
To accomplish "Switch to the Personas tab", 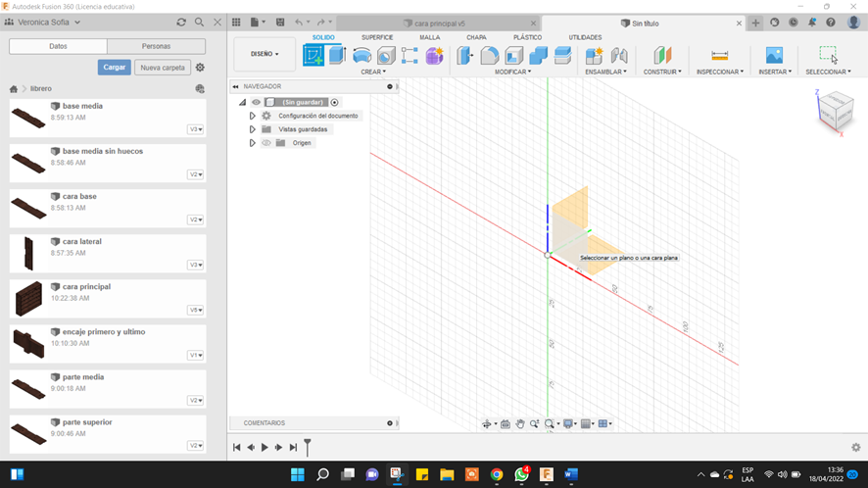I will click(x=156, y=46).
